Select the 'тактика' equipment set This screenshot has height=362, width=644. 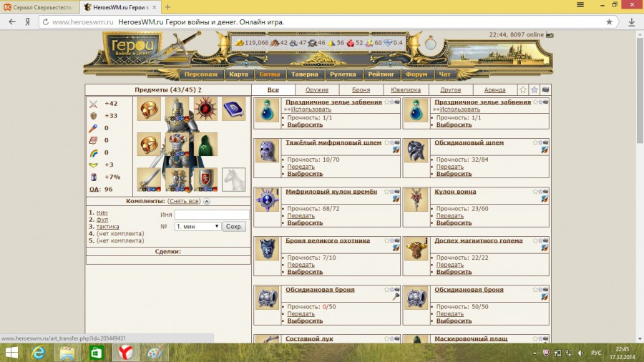(x=107, y=227)
